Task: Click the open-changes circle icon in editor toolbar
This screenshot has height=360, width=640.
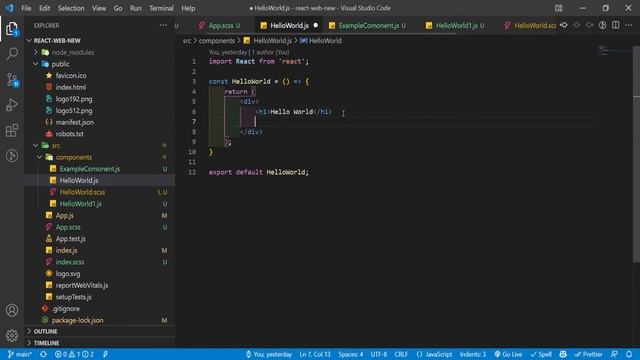Action: tap(564, 25)
